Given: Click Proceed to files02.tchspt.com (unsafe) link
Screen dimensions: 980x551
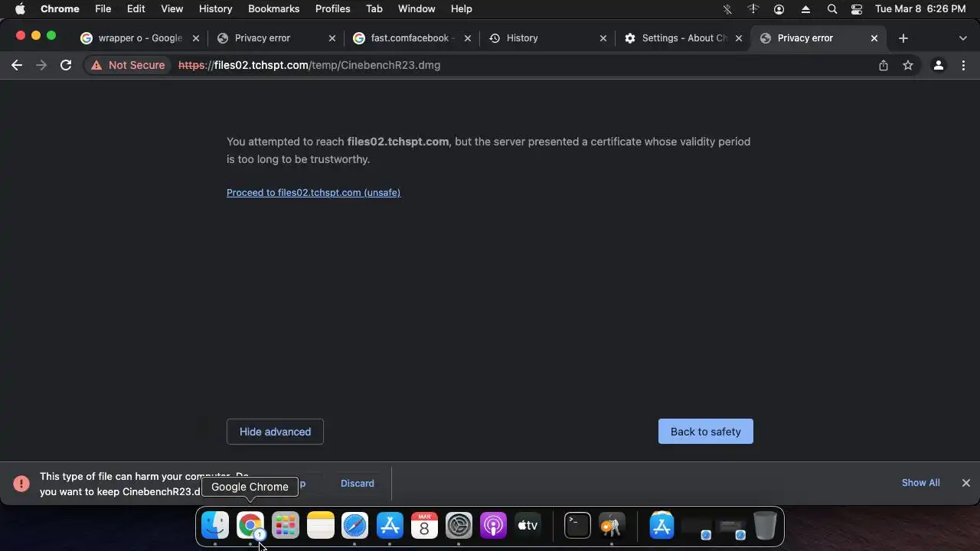Looking at the screenshot, I should pyautogui.click(x=313, y=193).
